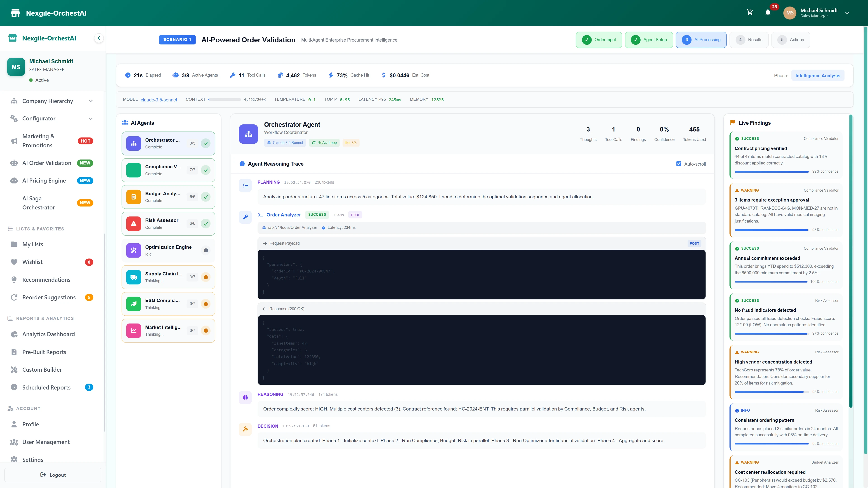Click the notifications bell with 25 badge
This screenshot has height=488, width=868.
(768, 13)
